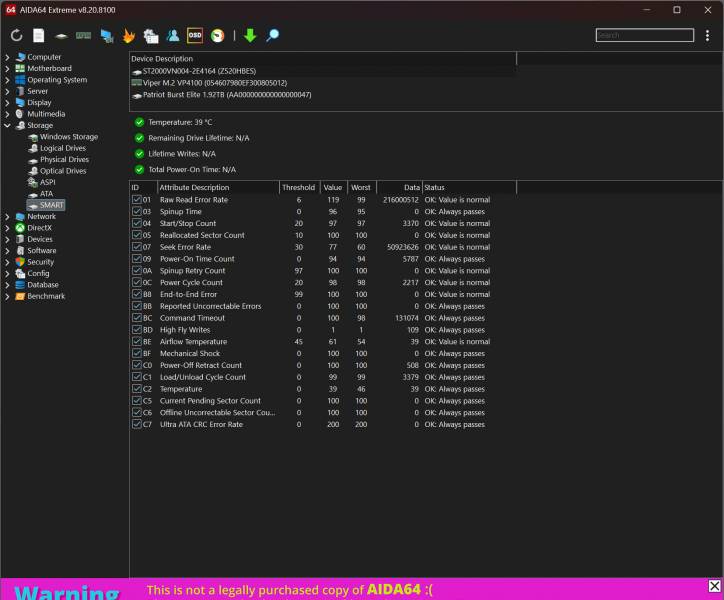Open the Logical Drives page

(57, 148)
